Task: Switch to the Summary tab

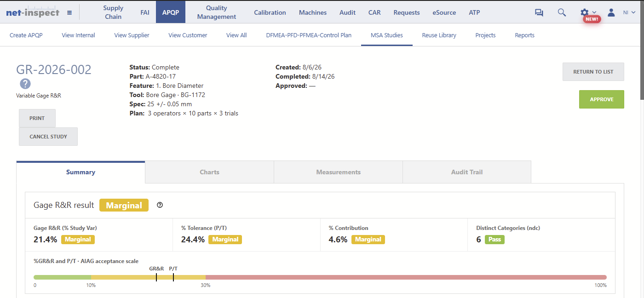Action: click(x=80, y=172)
